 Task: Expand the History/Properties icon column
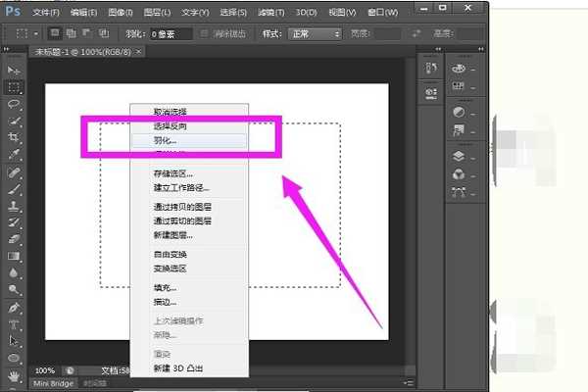[438, 49]
